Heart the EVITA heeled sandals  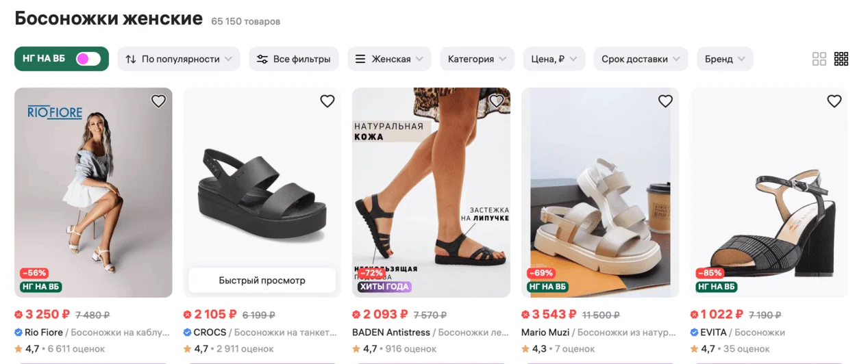click(x=834, y=101)
